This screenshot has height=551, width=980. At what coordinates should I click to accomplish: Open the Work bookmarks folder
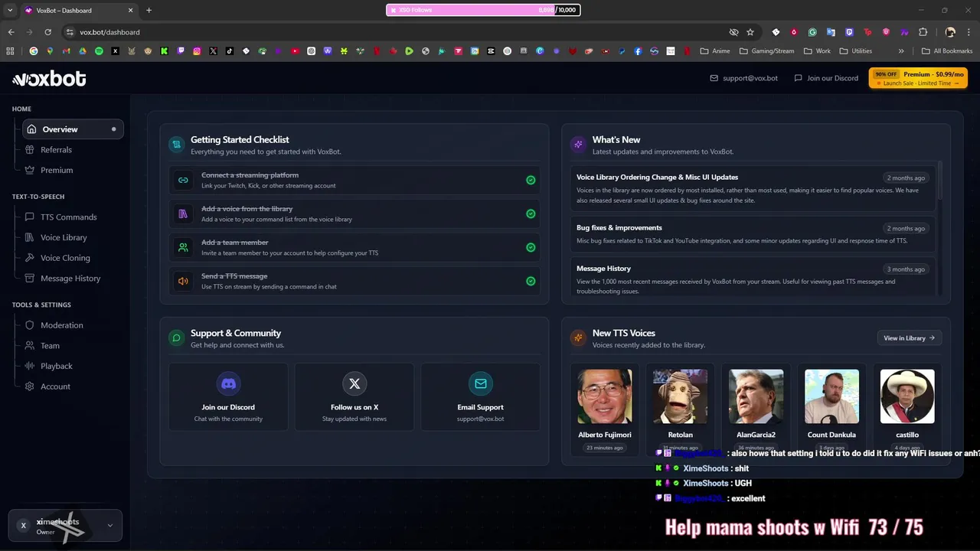click(x=817, y=51)
